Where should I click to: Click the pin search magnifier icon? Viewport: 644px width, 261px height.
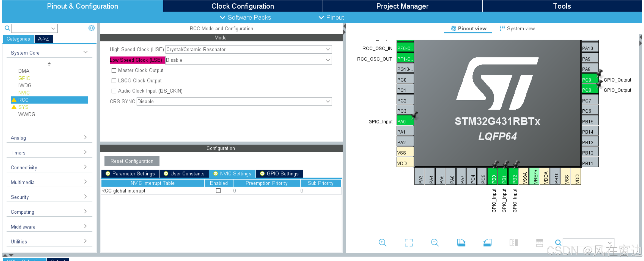pyautogui.click(x=558, y=243)
